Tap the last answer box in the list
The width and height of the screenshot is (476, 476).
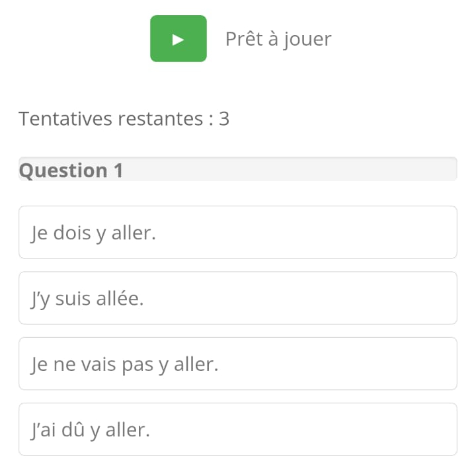point(237,430)
